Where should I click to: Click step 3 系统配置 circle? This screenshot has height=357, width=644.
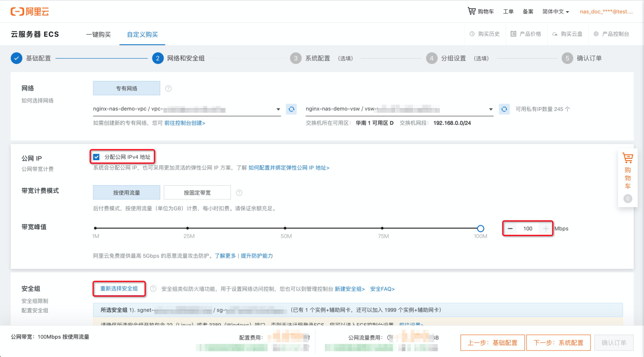pyautogui.click(x=296, y=58)
